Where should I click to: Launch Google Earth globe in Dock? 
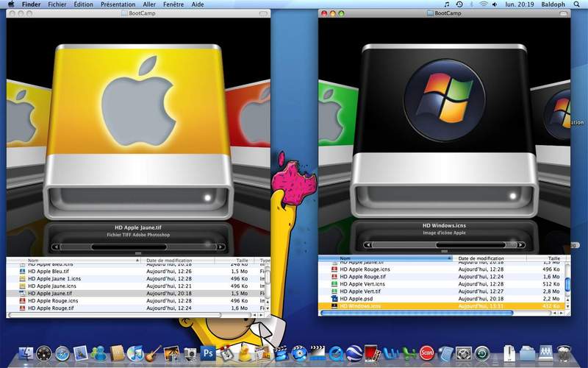[x=354, y=354]
